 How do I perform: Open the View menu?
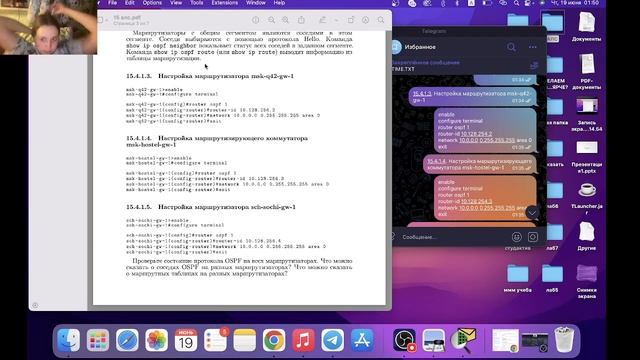click(x=176, y=3)
